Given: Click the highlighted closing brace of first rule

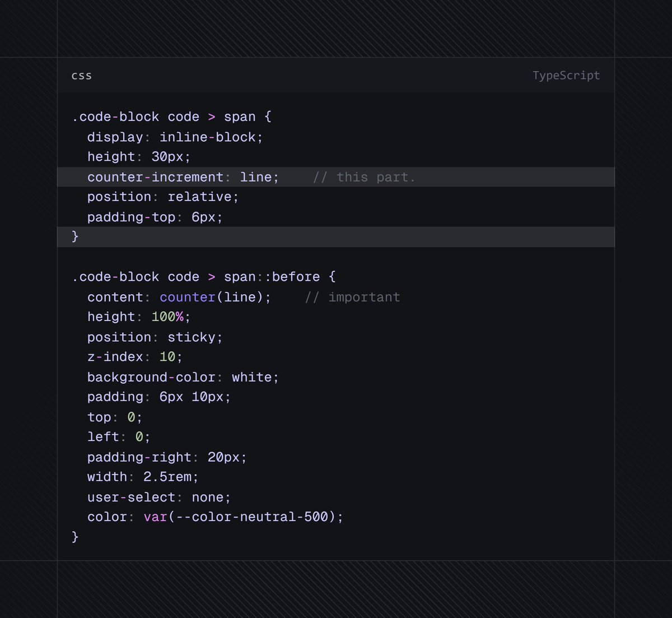Looking at the screenshot, I should pyautogui.click(x=75, y=236).
